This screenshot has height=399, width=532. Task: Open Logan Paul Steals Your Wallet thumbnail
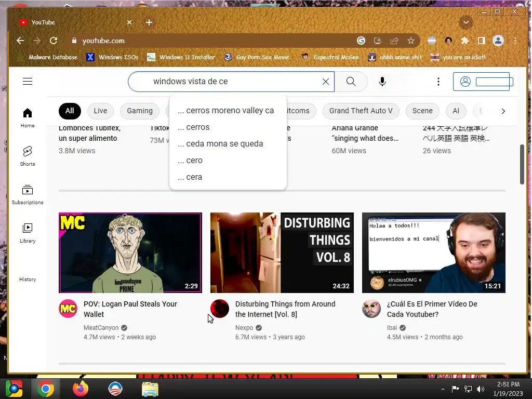130,253
